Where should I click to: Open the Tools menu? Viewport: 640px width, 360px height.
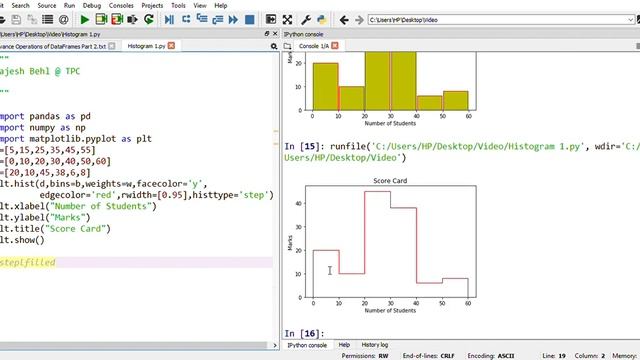click(x=178, y=5)
